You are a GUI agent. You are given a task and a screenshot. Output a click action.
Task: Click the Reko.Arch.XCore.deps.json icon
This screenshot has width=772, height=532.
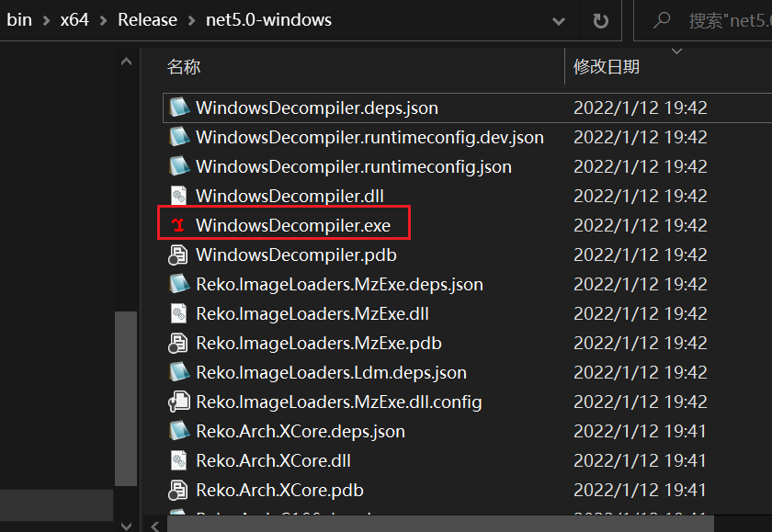(178, 431)
